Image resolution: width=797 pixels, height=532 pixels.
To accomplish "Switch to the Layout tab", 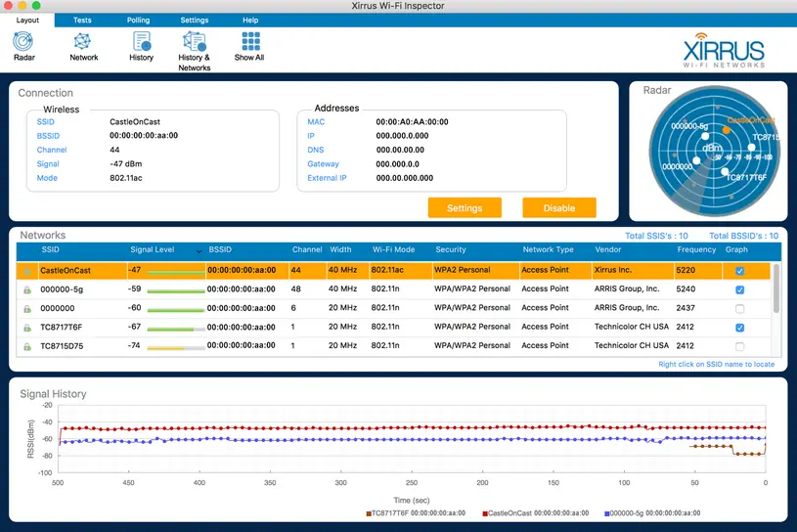I will click(27, 21).
